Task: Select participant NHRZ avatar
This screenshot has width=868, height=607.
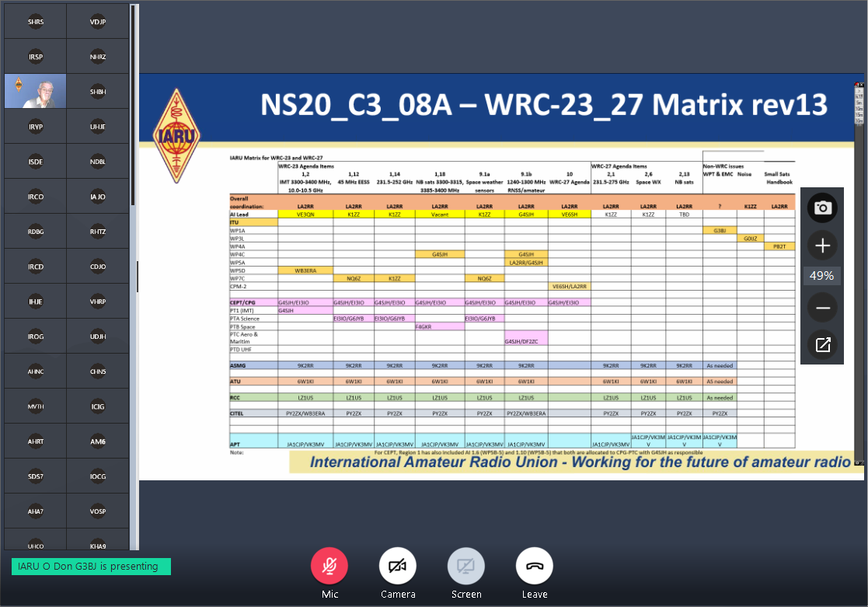Action: (x=98, y=57)
